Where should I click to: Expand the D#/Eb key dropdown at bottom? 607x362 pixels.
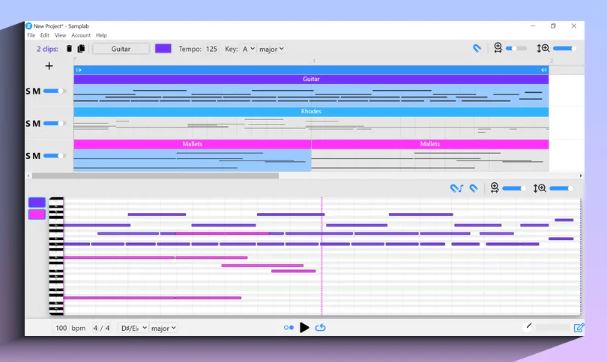tap(134, 328)
